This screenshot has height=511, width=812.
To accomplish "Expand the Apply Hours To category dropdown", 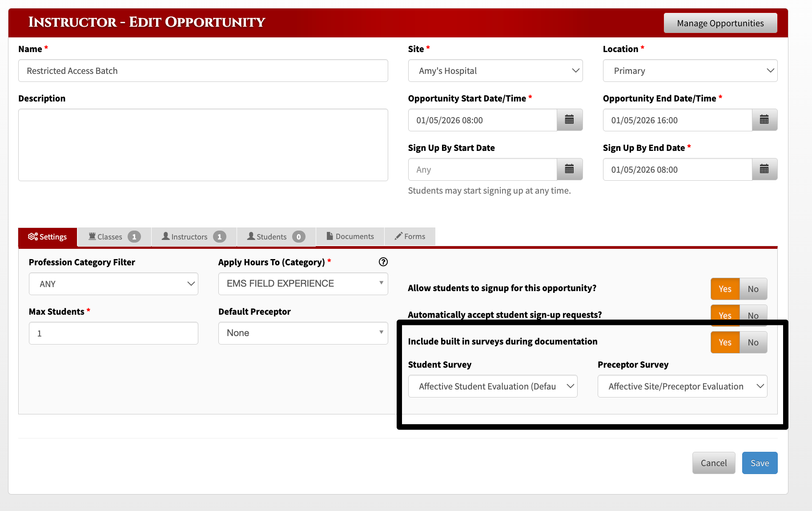I will pyautogui.click(x=303, y=284).
